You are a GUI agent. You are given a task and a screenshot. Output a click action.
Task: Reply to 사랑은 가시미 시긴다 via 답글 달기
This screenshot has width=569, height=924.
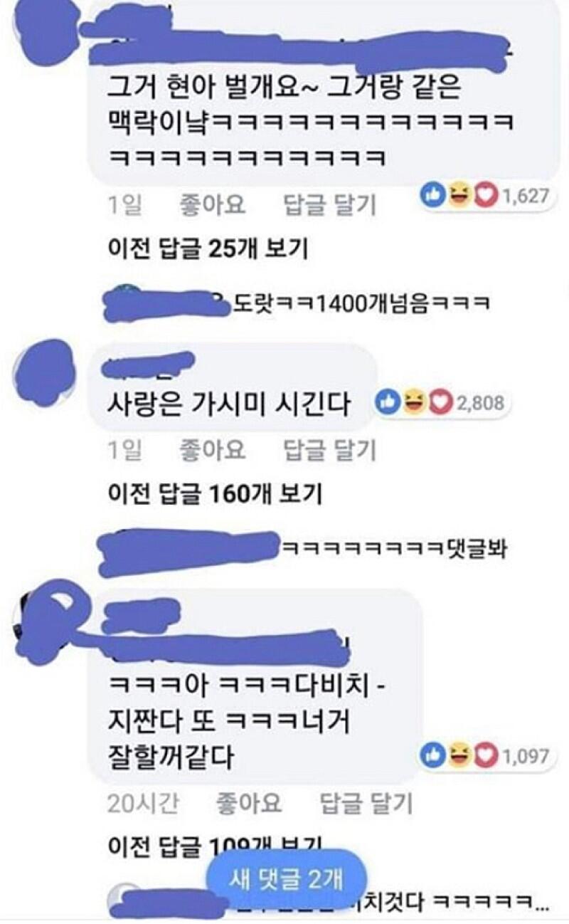329,450
